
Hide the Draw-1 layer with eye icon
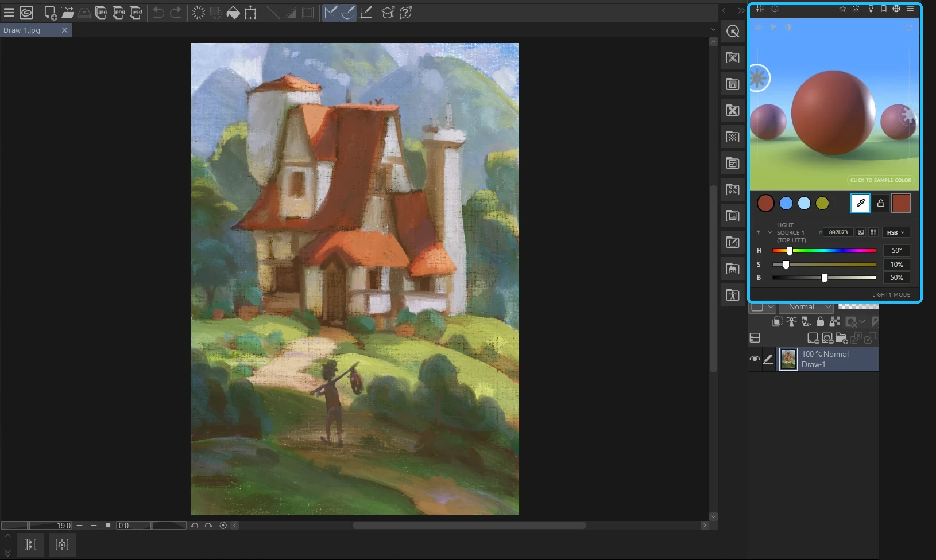(755, 359)
